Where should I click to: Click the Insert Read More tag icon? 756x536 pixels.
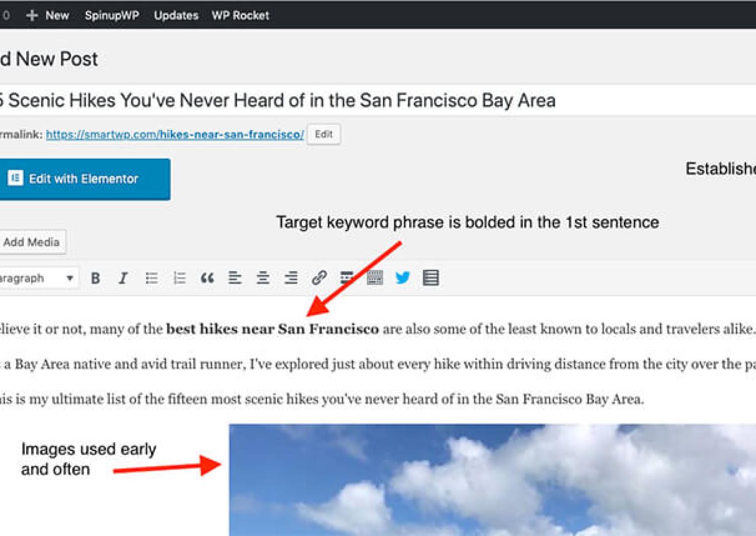click(346, 278)
